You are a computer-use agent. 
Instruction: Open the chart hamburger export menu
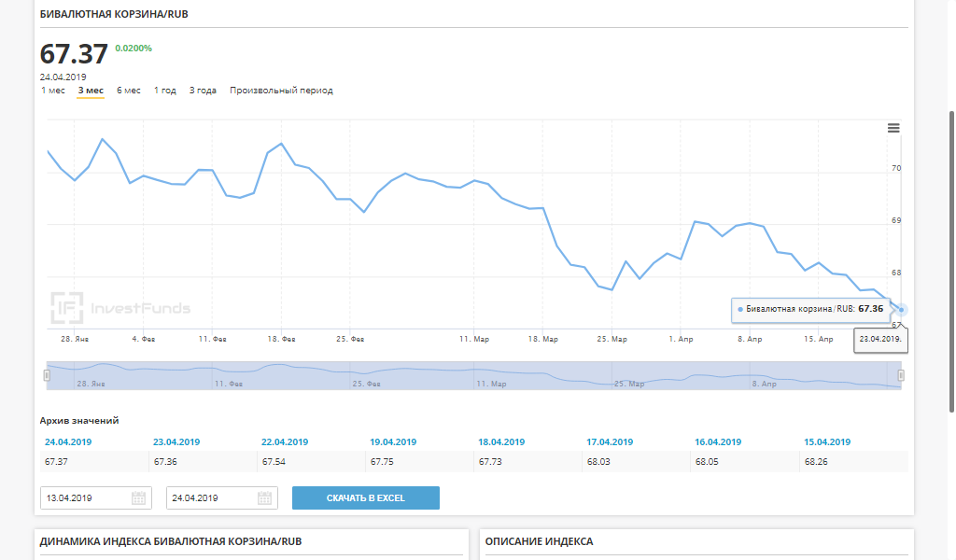893,129
